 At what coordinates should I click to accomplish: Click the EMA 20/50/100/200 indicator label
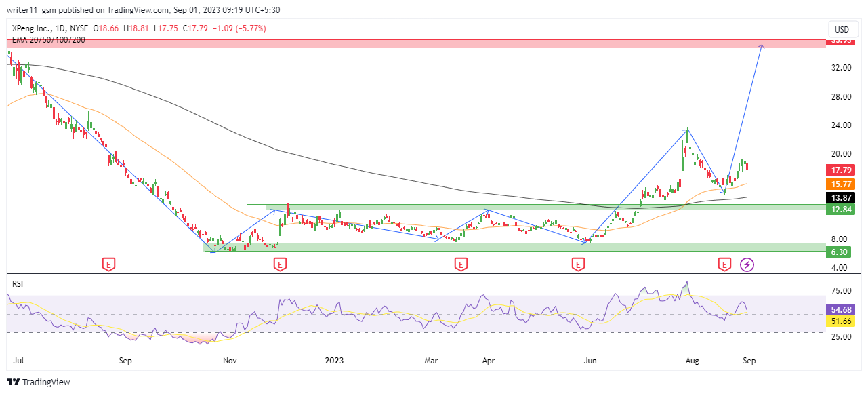(x=49, y=40)
